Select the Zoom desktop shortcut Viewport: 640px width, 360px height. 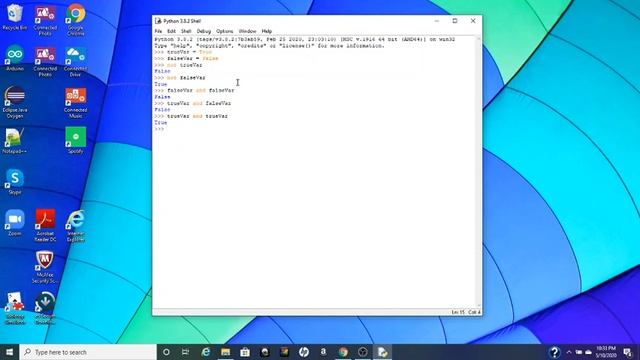pyautogui.click(x=15, y=223)
